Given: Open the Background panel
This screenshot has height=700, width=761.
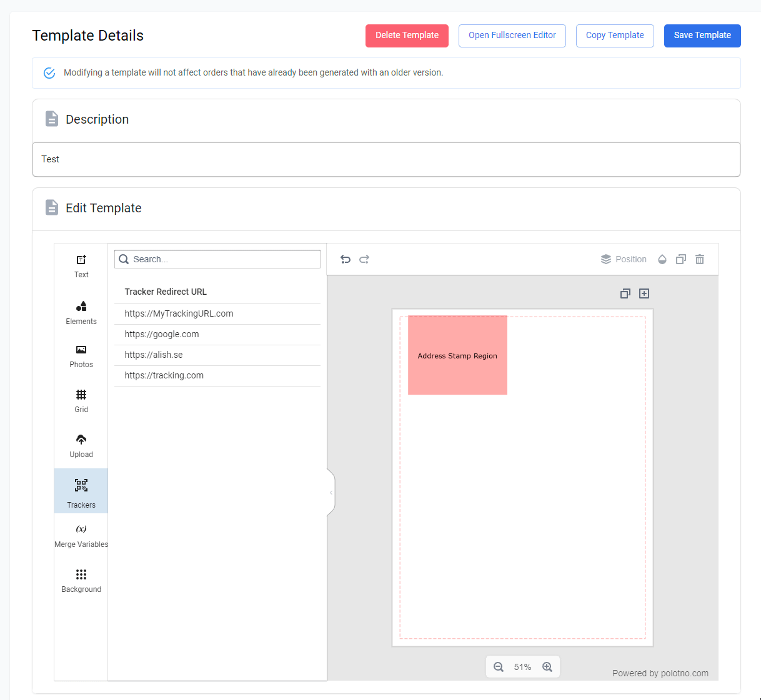Looking at the screenshot, I should 81,581.
